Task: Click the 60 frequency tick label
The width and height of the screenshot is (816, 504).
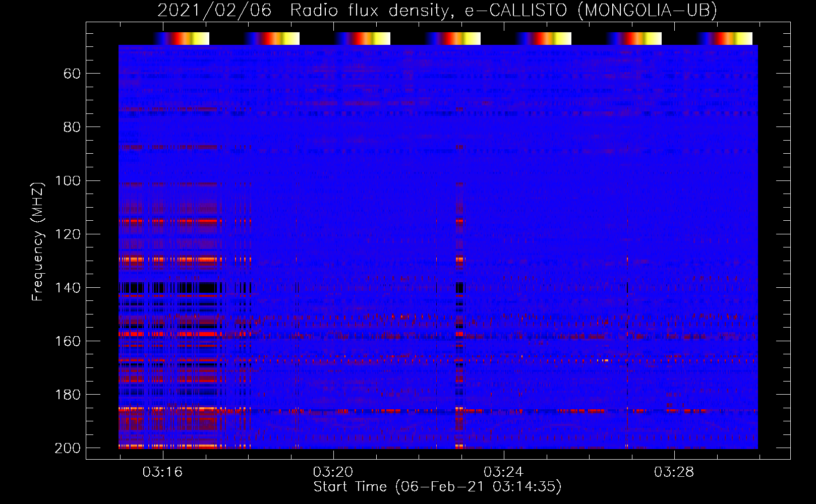Action: 72,74
